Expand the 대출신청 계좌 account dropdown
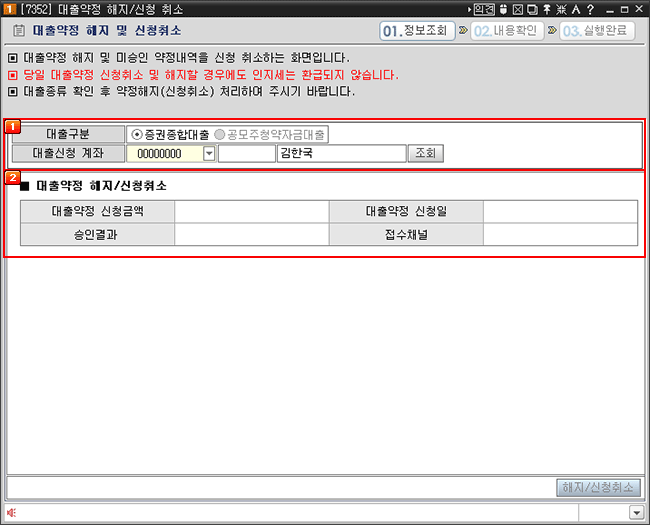The width and height of the screenshot is (650, 525). tap(209, 154)
